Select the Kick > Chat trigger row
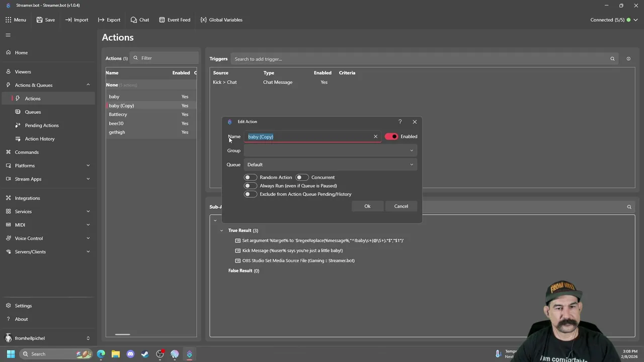Screen dimensions: 644x362 click(422, 82)
